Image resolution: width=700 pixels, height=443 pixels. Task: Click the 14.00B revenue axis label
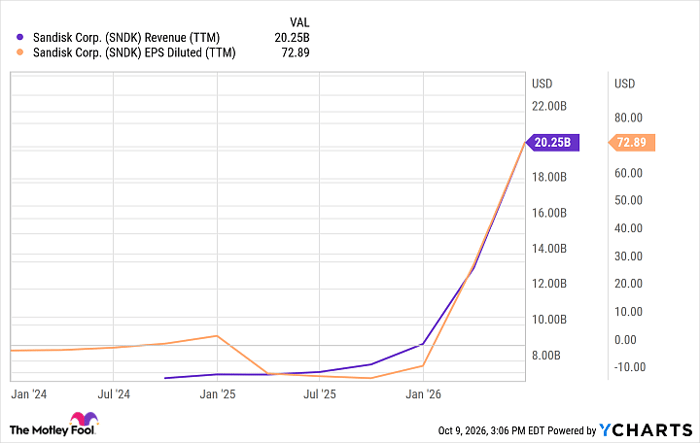point(549,248)
